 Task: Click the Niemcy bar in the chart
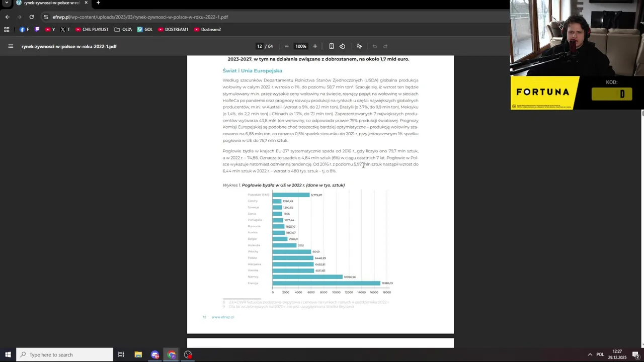point(307,277)
